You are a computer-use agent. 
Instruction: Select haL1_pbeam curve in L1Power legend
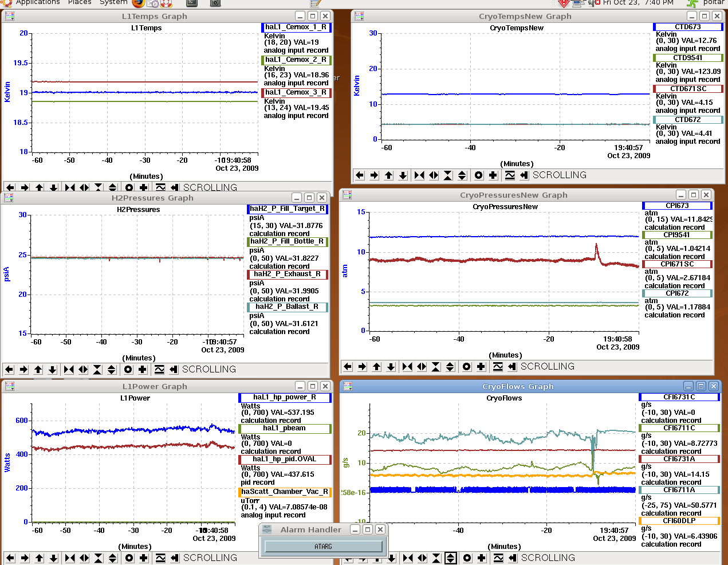pyautogui.click(x=285, y=428)
